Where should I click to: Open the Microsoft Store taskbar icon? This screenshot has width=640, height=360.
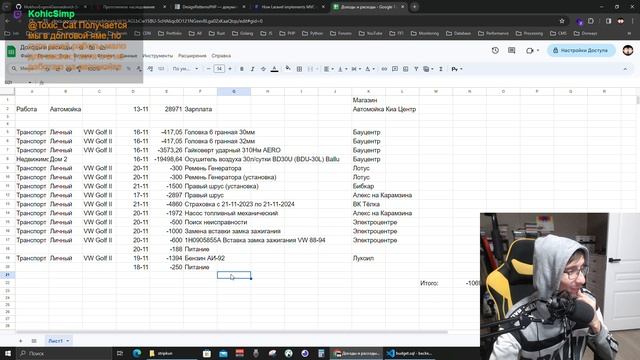(207, 353)
